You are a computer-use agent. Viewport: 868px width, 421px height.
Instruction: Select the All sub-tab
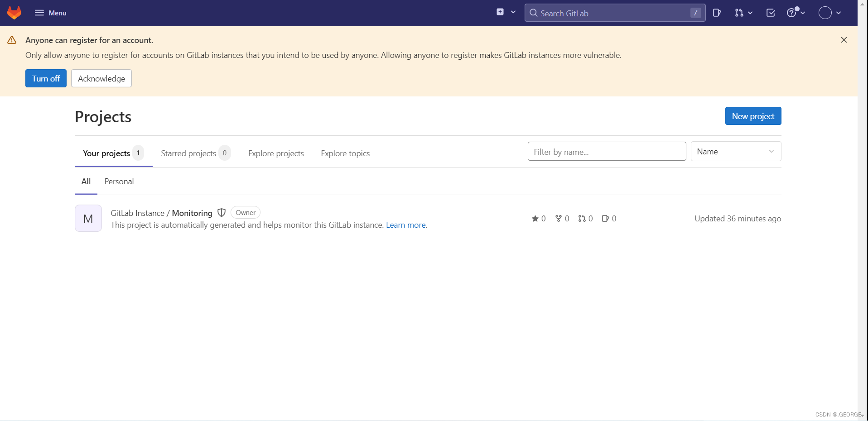[x=86, y=181]
